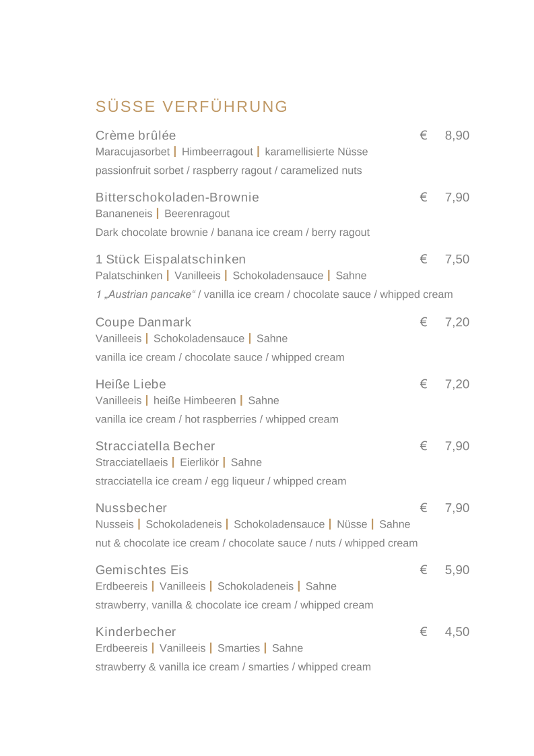Click the Coupe Danmark title
The width and height of the screenshot is (534, 756).
point(143,322)
